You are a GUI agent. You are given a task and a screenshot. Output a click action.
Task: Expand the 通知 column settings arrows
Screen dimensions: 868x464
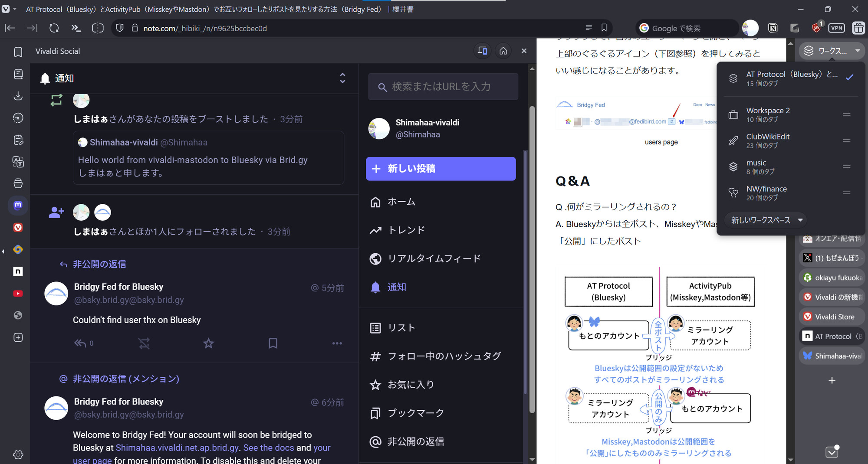[342, 78]
